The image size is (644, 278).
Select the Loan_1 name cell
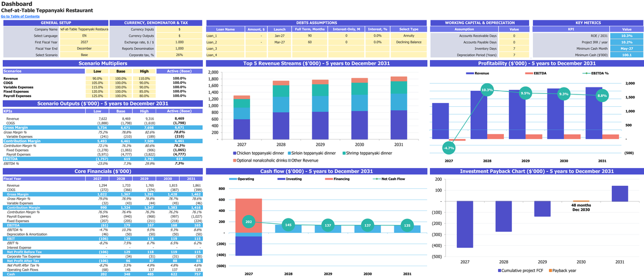pyautogui.click(x=225, y=35)
